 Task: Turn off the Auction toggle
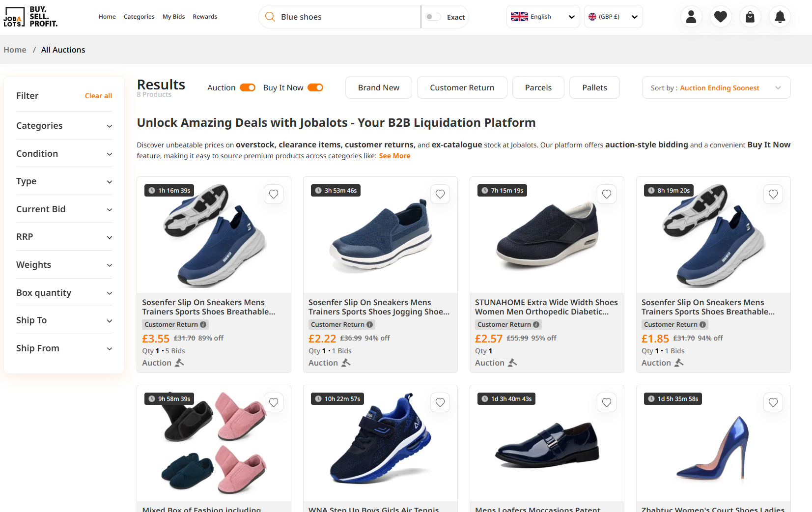(x=248, y=87)
